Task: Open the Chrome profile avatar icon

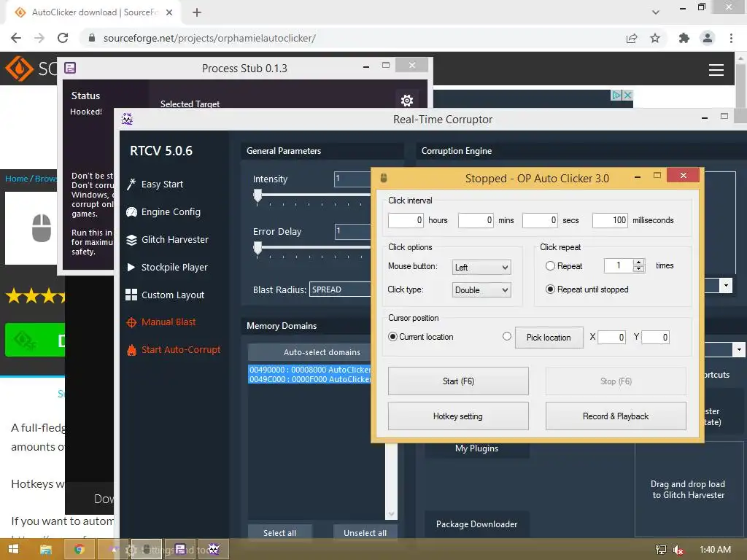Action: tap(708, 38)
